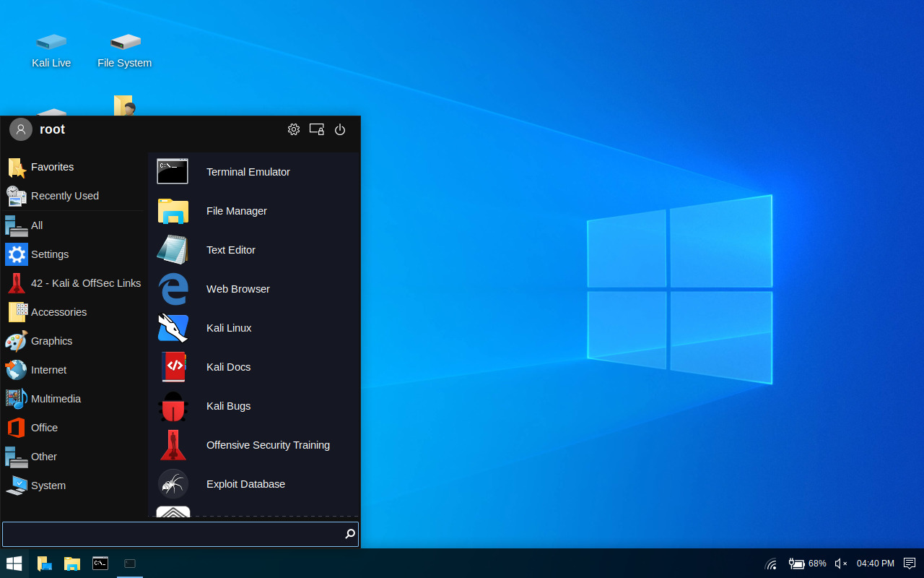Browse the Internet applications category
Image resolution: width=924 pixels, height=578 pixels.
[x=48, y=370]
